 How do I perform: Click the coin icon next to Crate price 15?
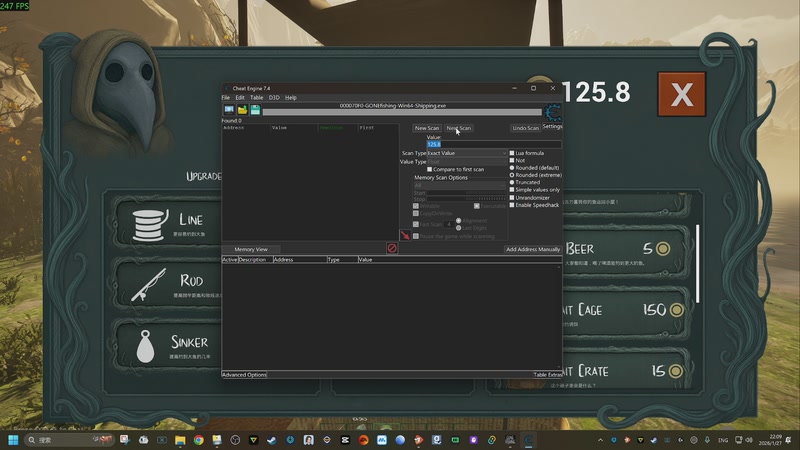pos(676,371)
